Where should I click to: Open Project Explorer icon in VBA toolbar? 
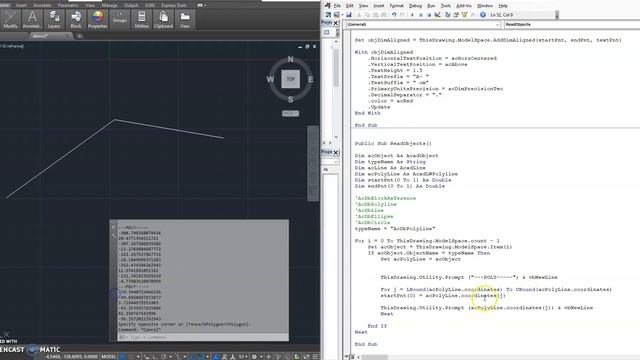447,15
